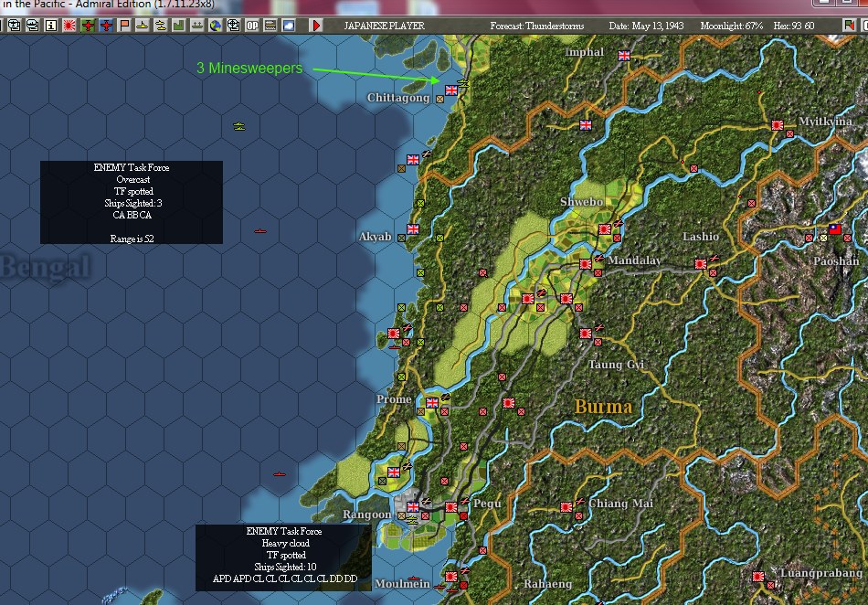This screenshot has height=605, width=868.
Task: Click the 'Date: May 13, 1943' status text
Action: click(x=646, y=26)
